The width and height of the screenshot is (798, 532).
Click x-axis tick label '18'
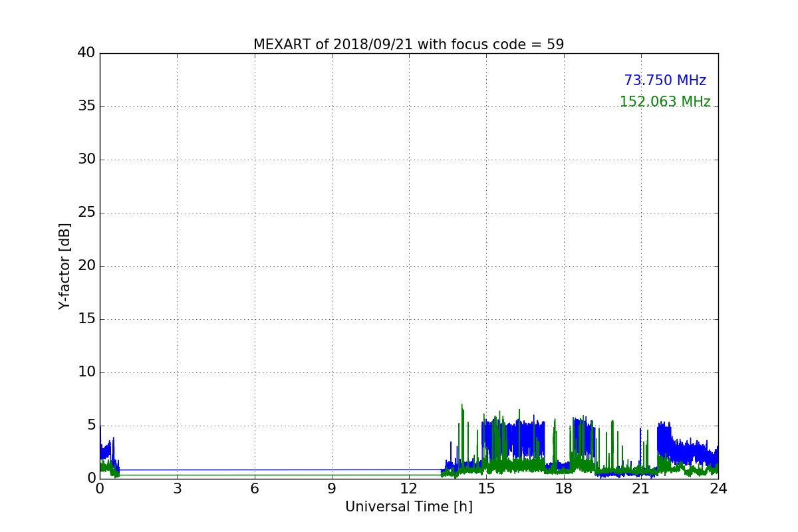point(564,489)
